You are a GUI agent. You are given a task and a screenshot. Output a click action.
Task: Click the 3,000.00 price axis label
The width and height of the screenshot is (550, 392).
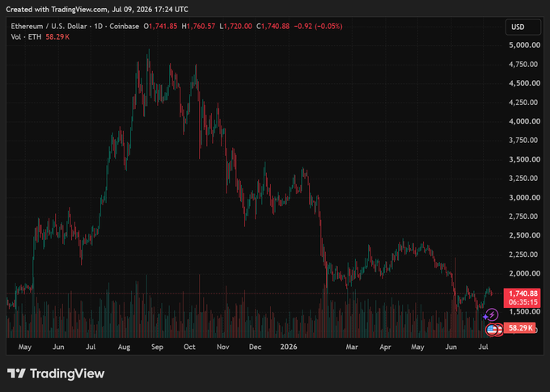coord(524,197)
